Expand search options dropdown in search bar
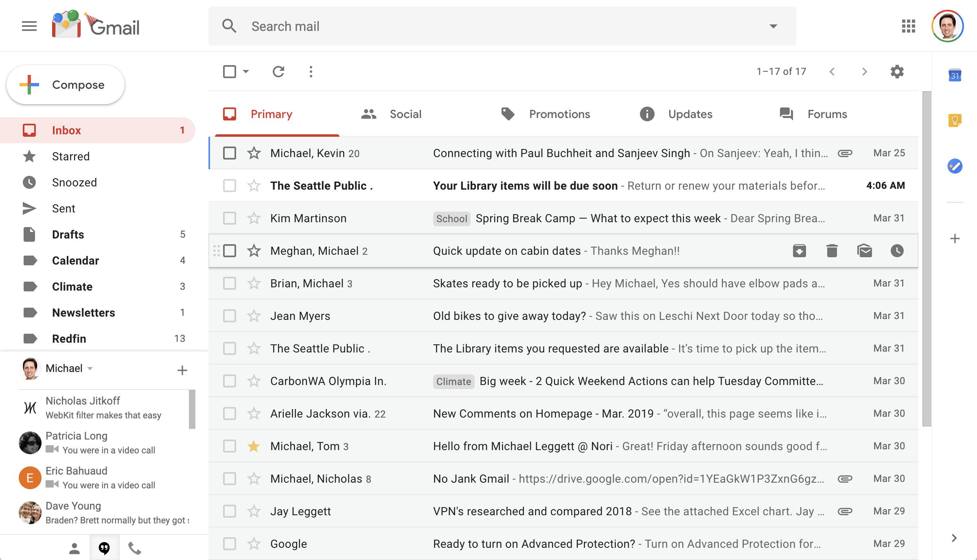 (773, 26)
